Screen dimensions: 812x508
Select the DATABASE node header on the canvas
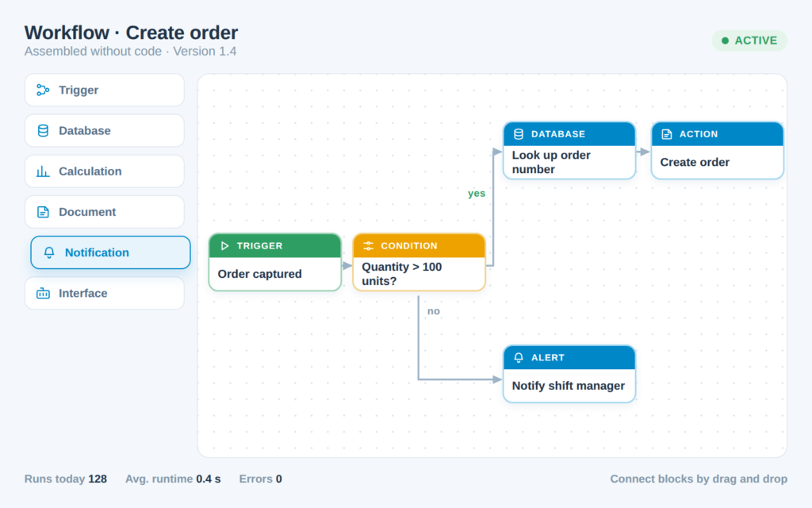(569, 134)
